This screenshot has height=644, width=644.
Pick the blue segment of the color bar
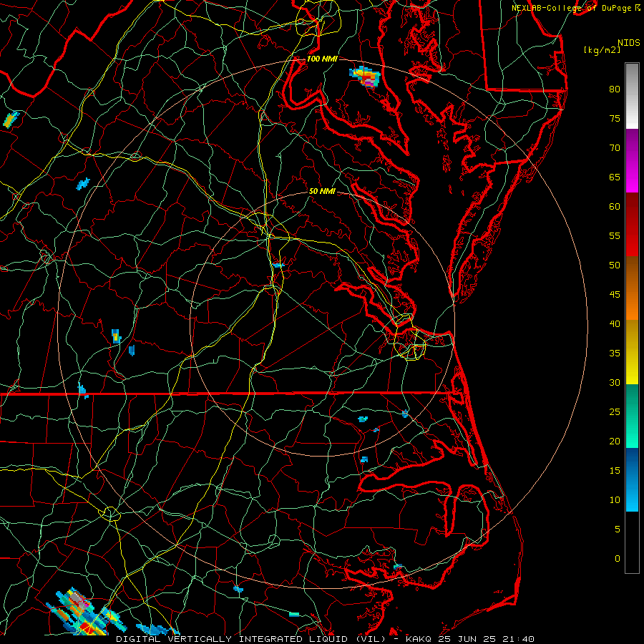coord(632,479)
